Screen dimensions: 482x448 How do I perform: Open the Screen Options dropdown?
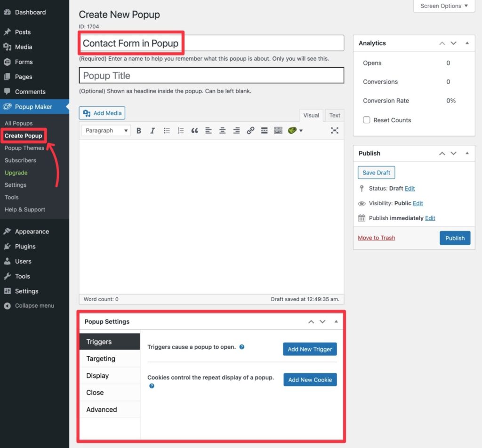pyautogui.click(x=443, y=6)
